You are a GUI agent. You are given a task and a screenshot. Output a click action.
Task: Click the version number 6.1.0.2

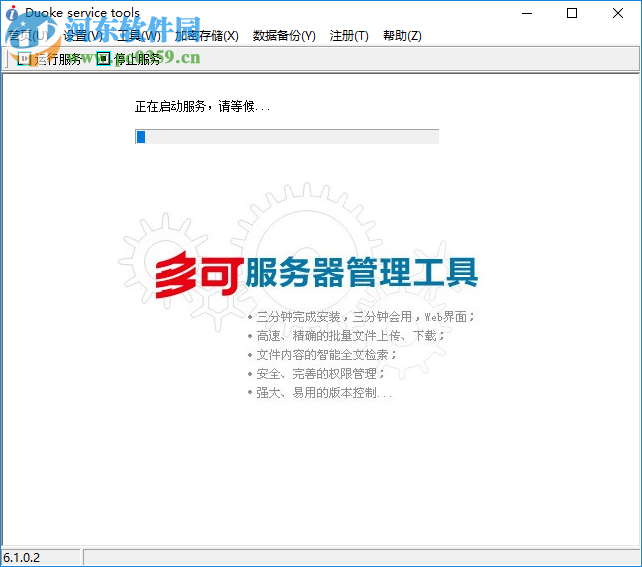tap(22, 558)
